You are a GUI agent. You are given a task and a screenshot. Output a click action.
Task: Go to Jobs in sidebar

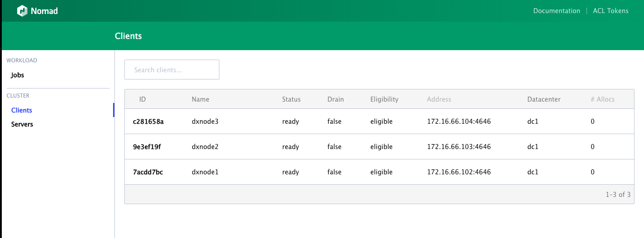pyautogui.click(x=18, y=75)
